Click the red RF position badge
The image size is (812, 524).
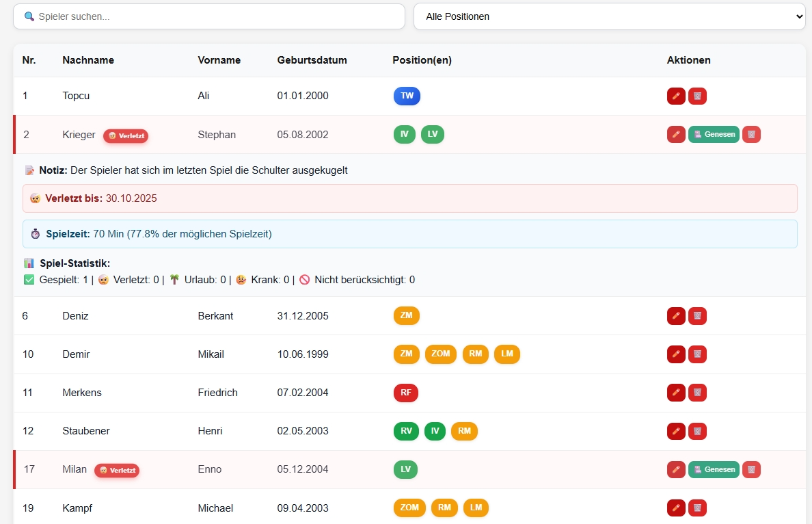pyautogui.click(x=405, y=393)
